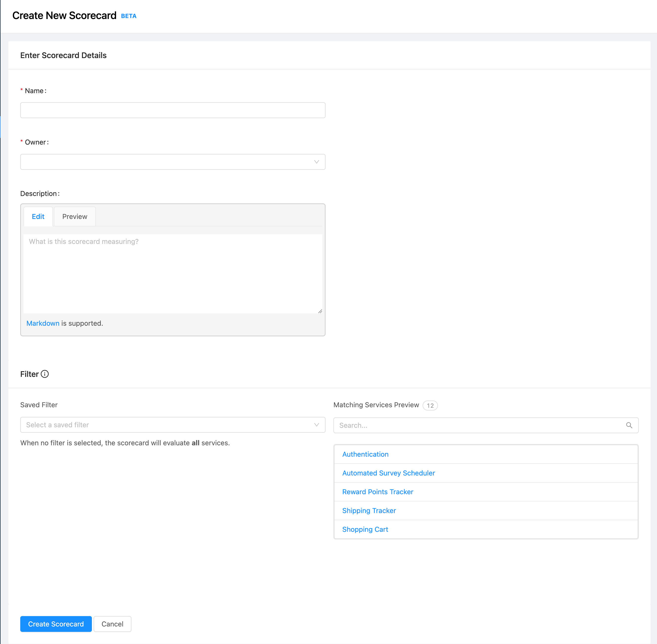Screen dimensions: 657x644
Task: Open the Shipping Tracker service
Action: pos(369,511)
